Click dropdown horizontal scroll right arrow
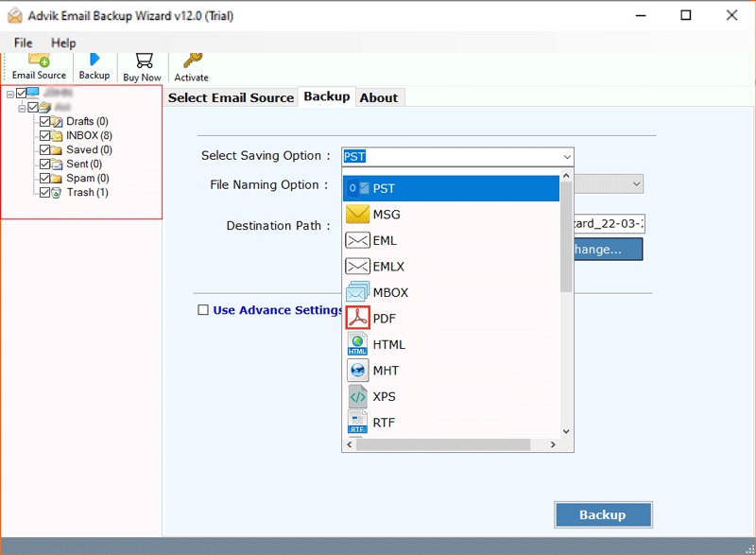This screenshot has width=756, height=555. coord(553,444)
